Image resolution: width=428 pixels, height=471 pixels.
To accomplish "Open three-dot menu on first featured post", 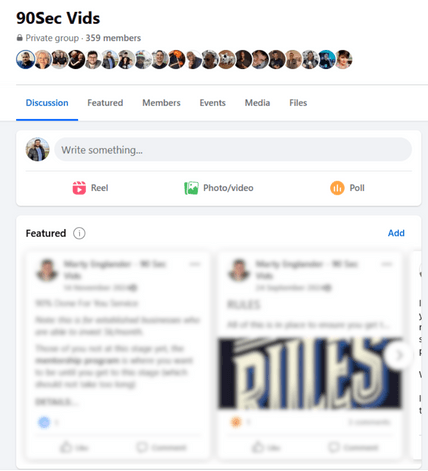I will coord(195,264).
